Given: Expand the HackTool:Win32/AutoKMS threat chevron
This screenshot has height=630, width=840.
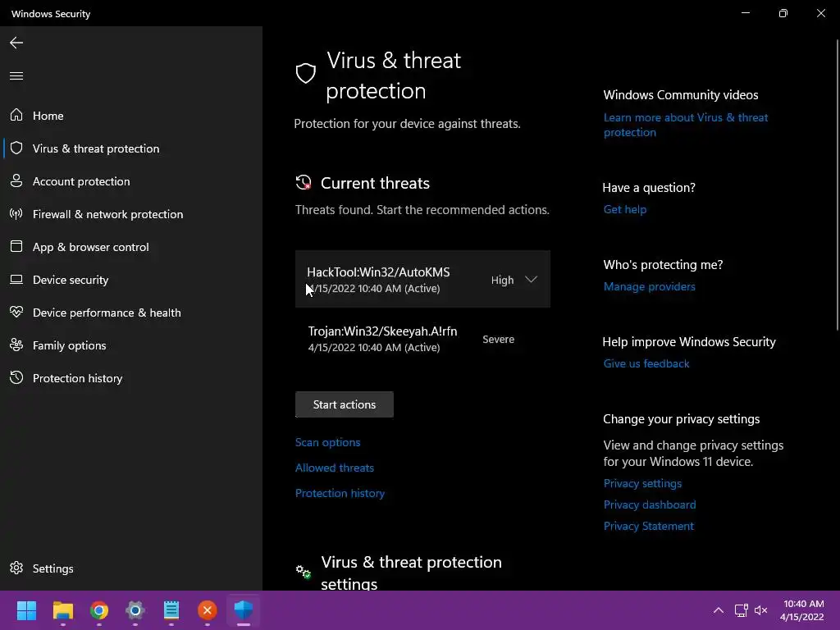Looking at the screenshot, I should [x=531, y=279].
